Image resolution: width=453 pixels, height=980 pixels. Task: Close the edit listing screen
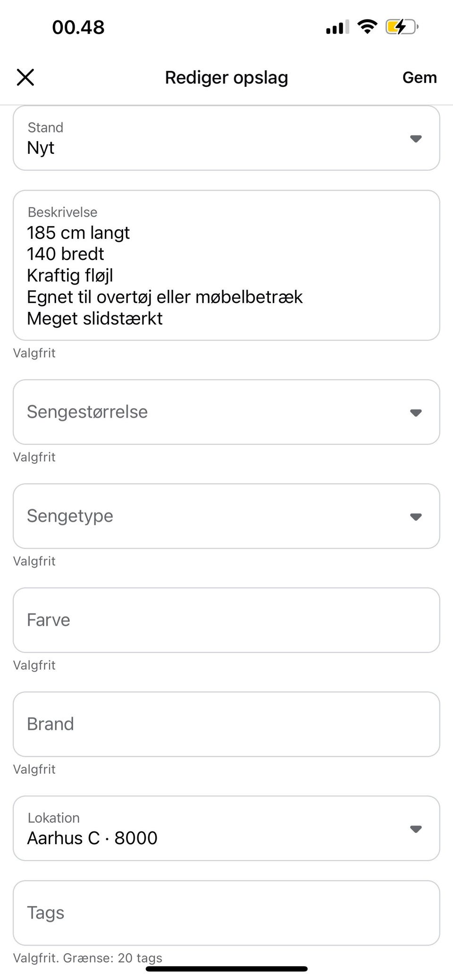click(x=25, y=77)
